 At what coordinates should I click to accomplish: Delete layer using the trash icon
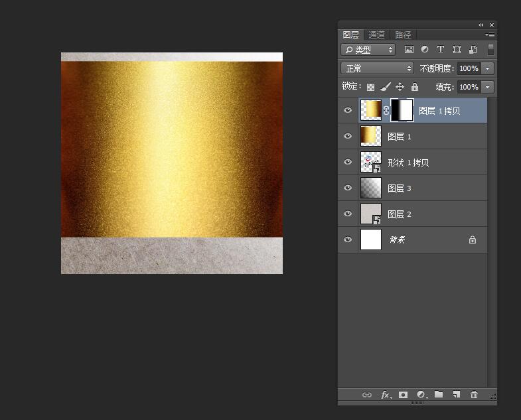[474, 395]
